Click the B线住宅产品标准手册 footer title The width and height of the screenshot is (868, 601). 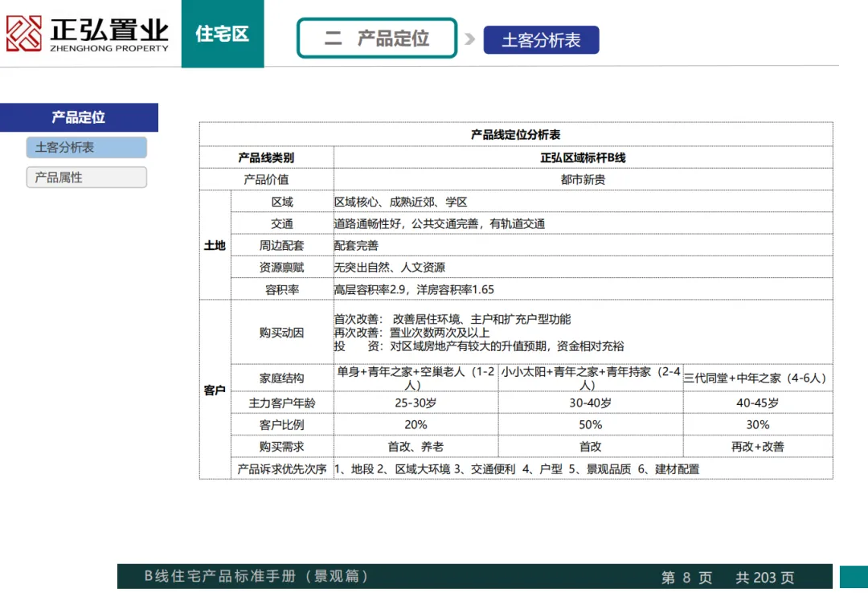(256, 576)
